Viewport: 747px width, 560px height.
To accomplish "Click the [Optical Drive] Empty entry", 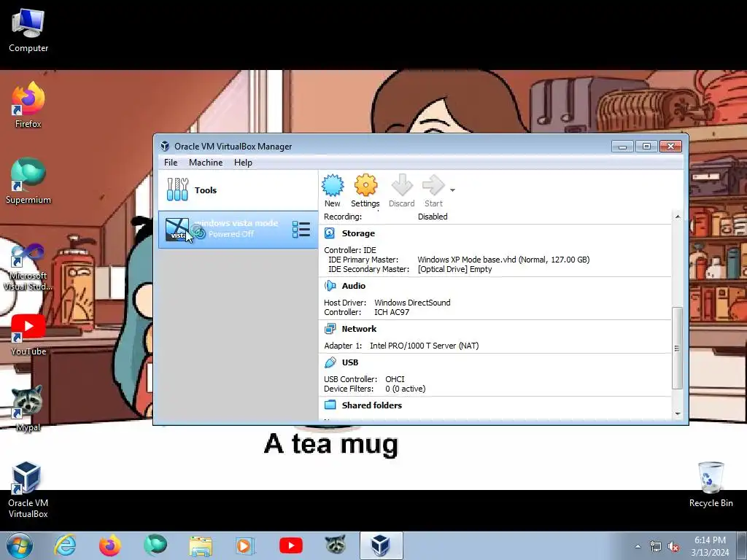I will pos(455,269).
